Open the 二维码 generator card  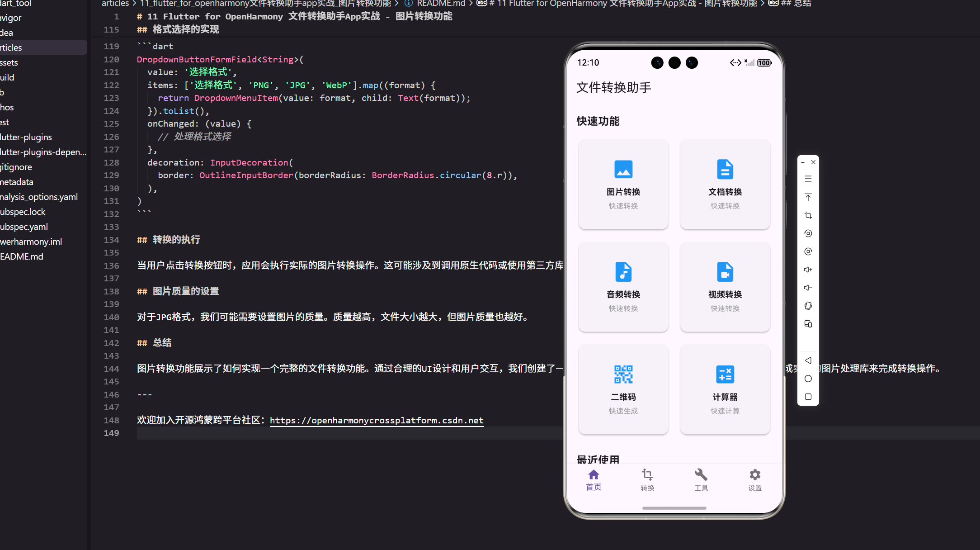click(x=623, y=389)
